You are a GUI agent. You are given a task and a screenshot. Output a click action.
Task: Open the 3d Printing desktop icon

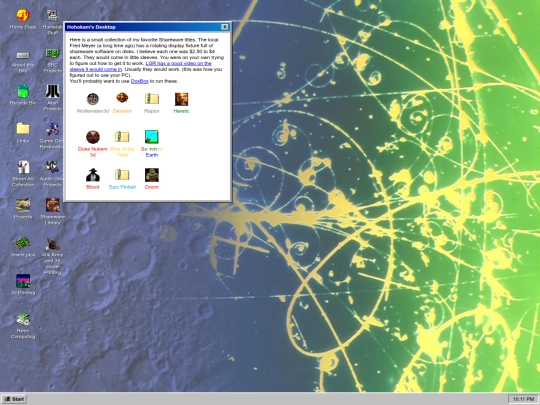[23, 284]
